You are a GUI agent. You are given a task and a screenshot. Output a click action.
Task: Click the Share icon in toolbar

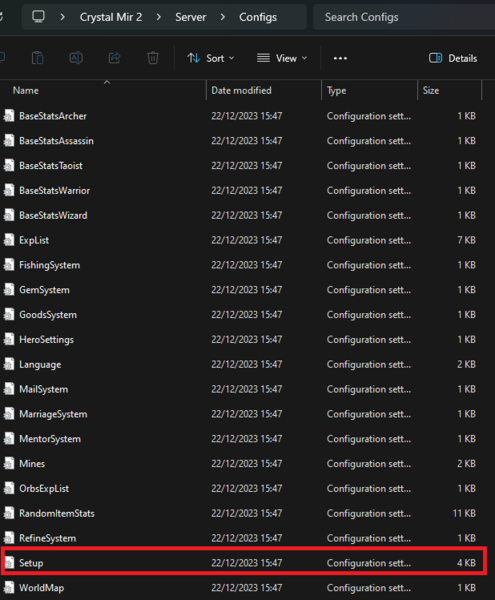click(114, 58)
